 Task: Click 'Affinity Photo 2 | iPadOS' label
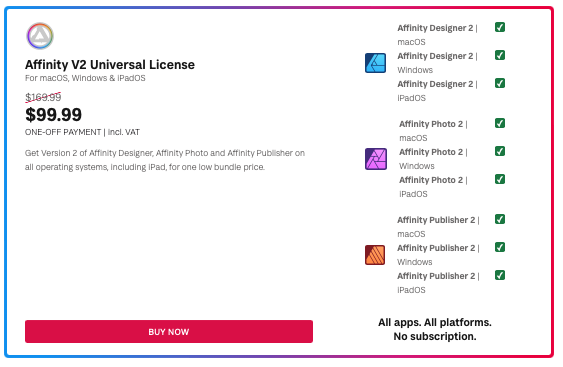click(x=433, y=187)
